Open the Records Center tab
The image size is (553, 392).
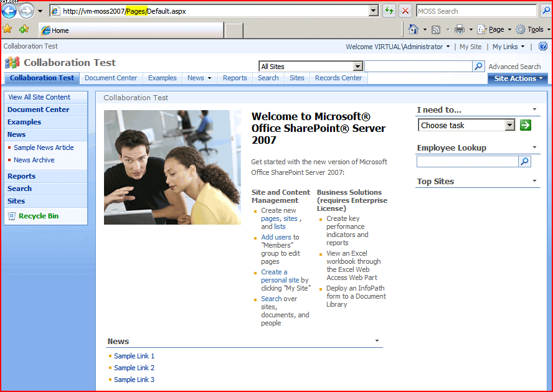pyautogui.click(x=338, y=78)
